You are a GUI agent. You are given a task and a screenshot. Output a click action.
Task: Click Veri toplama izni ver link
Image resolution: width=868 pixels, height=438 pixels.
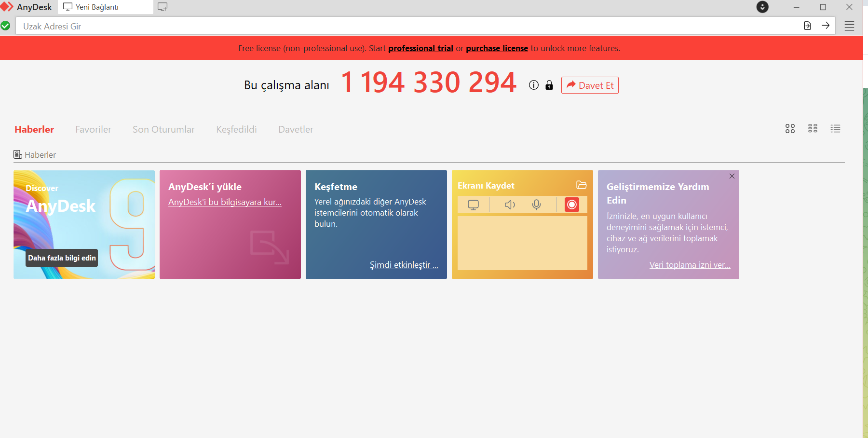[x=690, y=265]
